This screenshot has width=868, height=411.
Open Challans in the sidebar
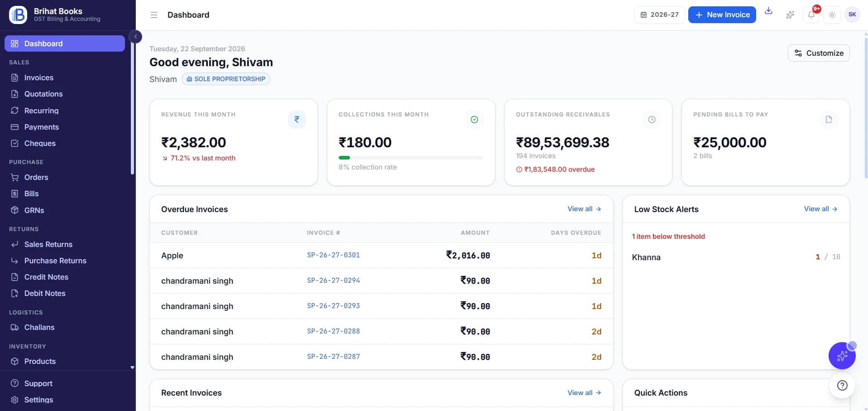click(65, 327)
